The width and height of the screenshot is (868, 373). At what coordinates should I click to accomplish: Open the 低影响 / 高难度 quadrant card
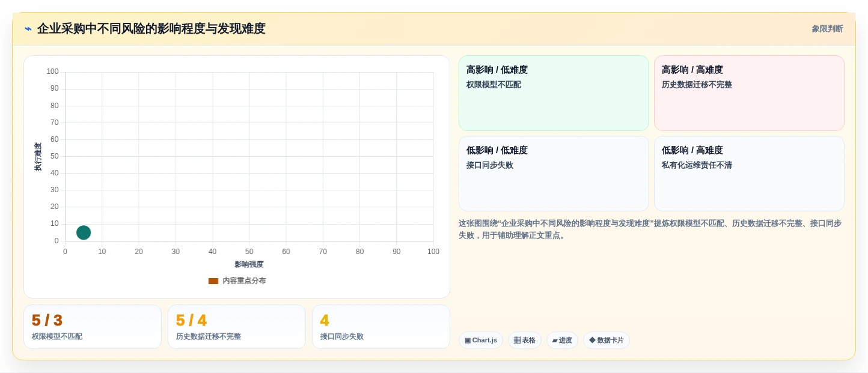click(749, 174)
